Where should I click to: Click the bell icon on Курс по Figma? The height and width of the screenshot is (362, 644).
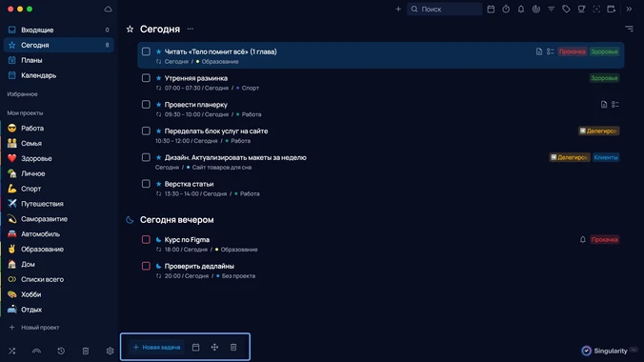(x=582, y=239)
